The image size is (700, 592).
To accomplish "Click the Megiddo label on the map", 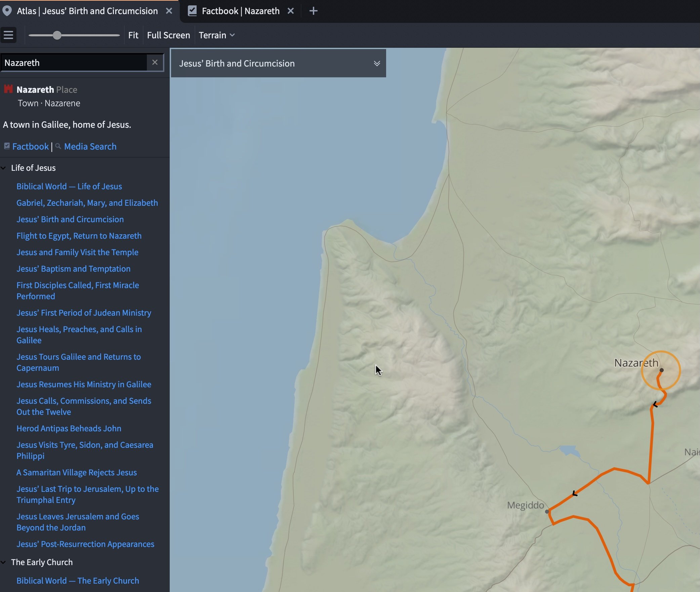I will coord(525,505).
